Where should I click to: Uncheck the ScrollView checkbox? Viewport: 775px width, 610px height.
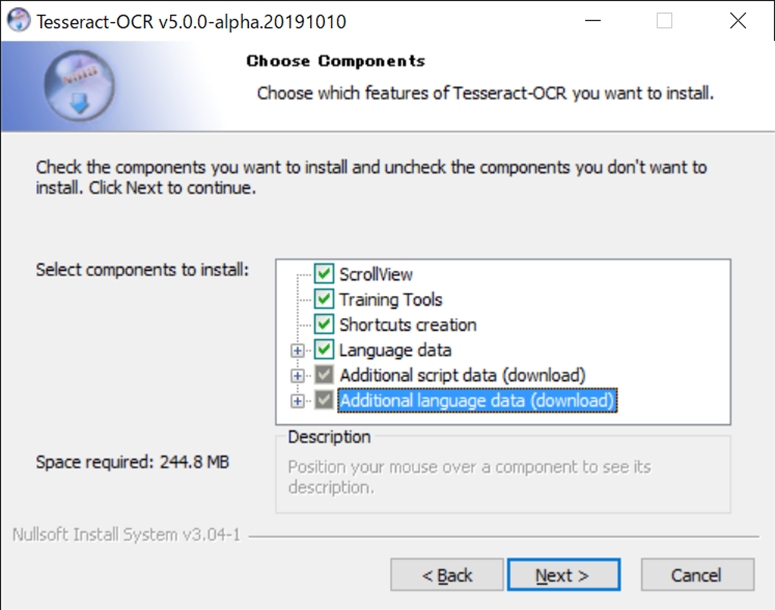pyautogui.click(x=324, y=274)
